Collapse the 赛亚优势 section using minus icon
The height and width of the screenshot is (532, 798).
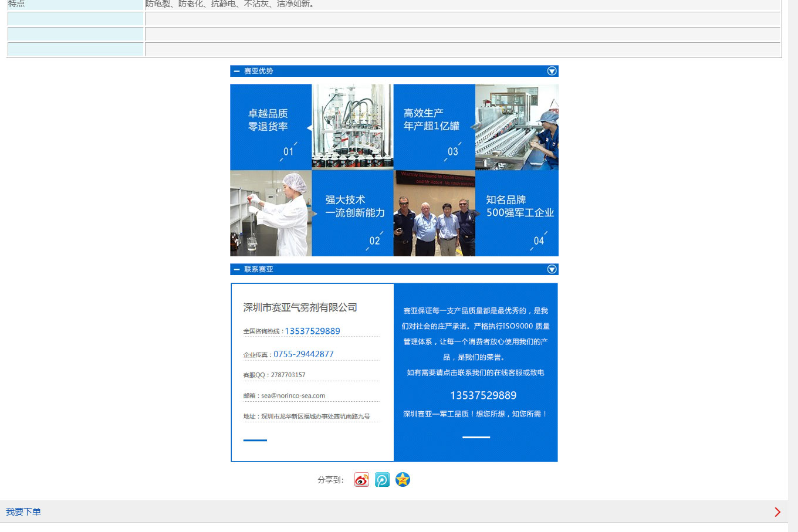coord(236,71)
